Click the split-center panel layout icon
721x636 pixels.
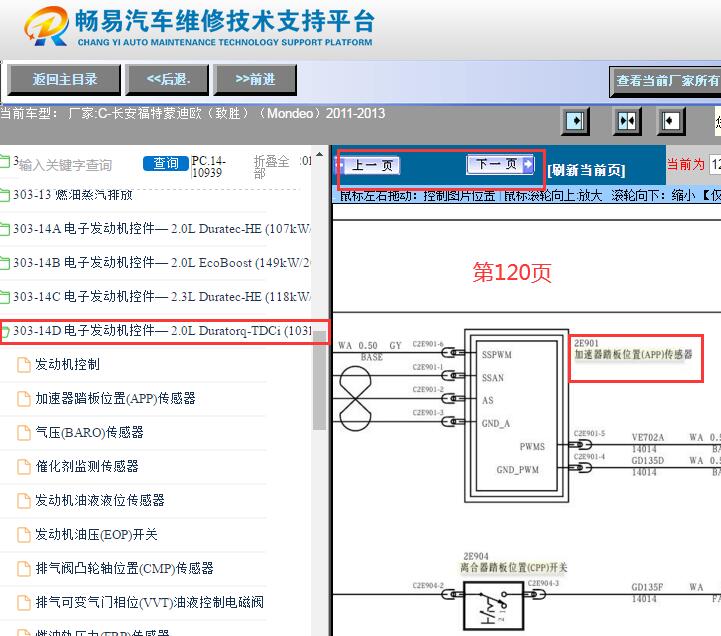click(x=627, y=121)
